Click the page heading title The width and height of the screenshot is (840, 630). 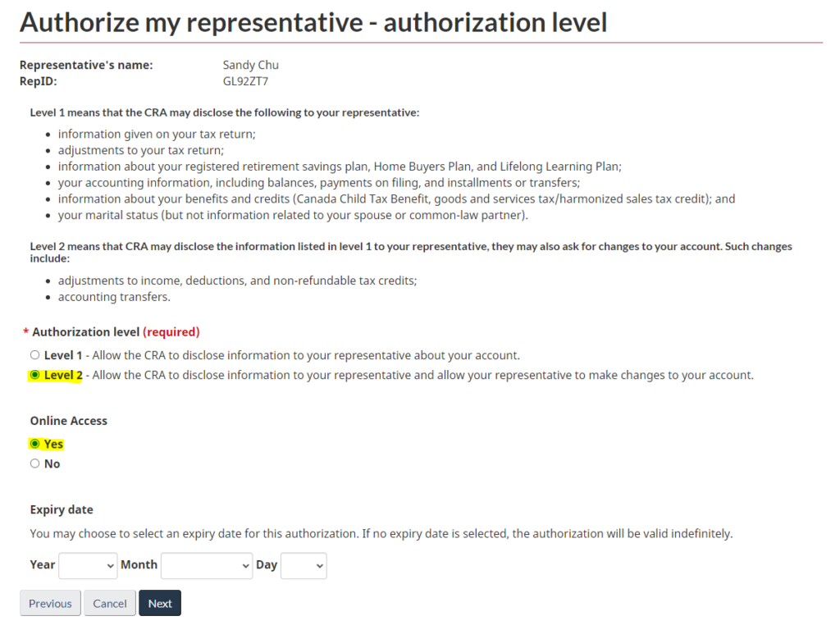(x=313, y=22)
